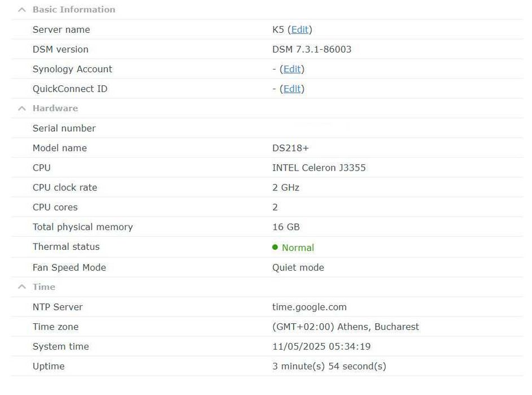532x395 pixels.
Task: Click the Time section title
Action: [43, 287]
